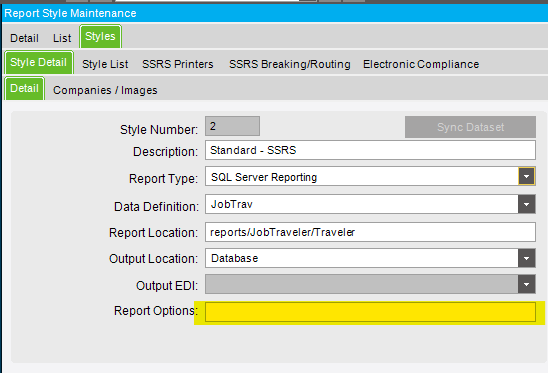548x373 pixels.
Task: Click the Style Number field
Action: click(x=232, y=126)
